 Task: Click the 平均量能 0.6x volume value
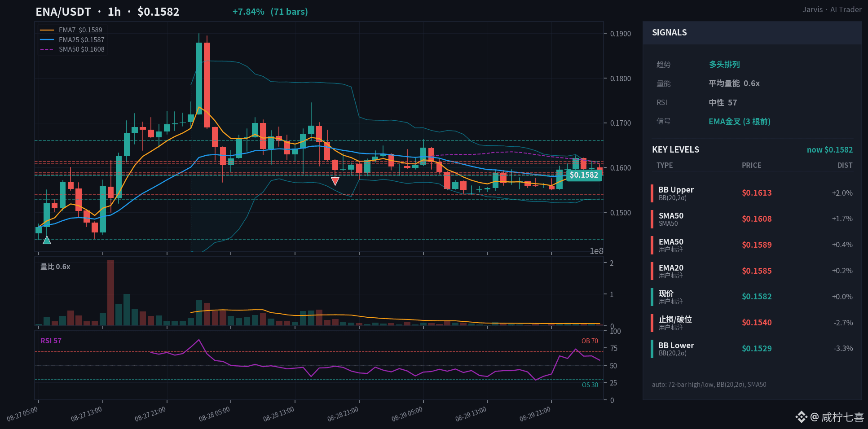pyautogui.click(x=734, y=83)
